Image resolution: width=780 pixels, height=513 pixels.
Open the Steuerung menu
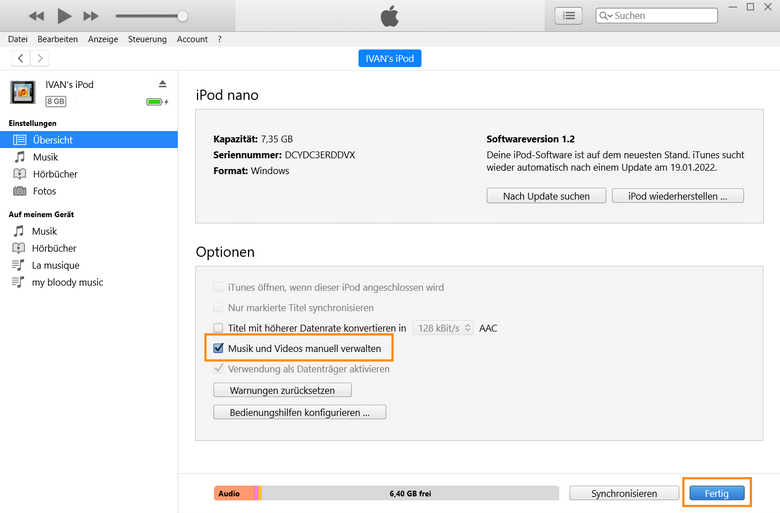pyautogui.click(x=147, y=39)
